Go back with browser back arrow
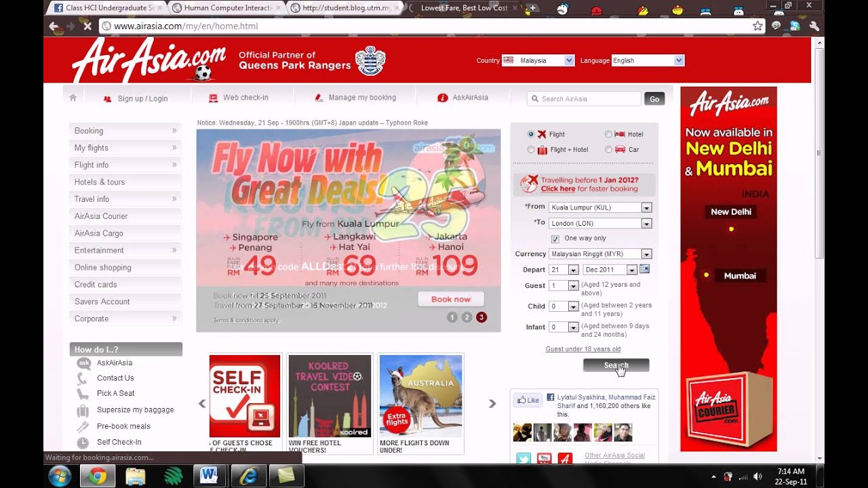This screenshot has height=488, width=868. pos(54,26)
